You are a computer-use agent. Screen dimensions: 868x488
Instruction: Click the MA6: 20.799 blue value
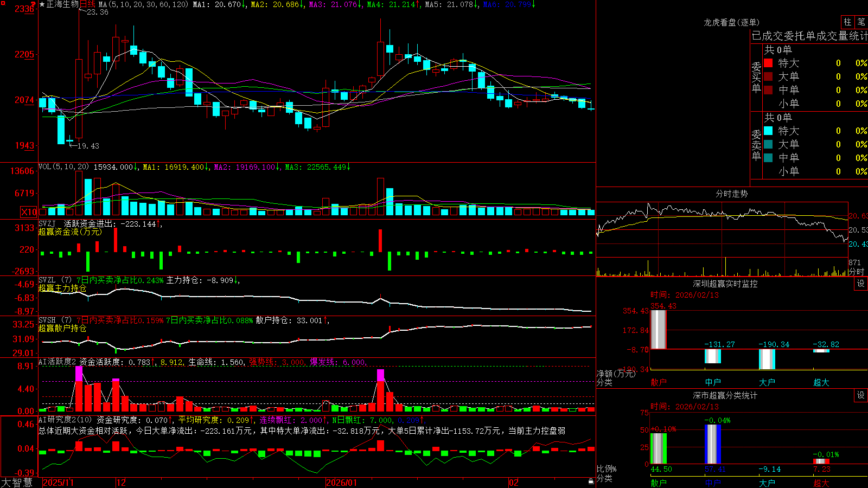pyautogui.click(x=509, y=4)
